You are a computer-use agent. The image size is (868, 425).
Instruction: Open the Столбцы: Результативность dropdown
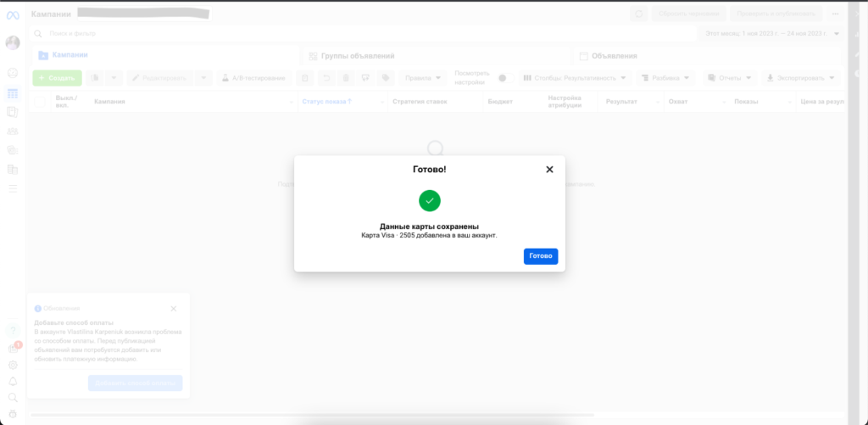pyautogui.click(x=575, y=78)
